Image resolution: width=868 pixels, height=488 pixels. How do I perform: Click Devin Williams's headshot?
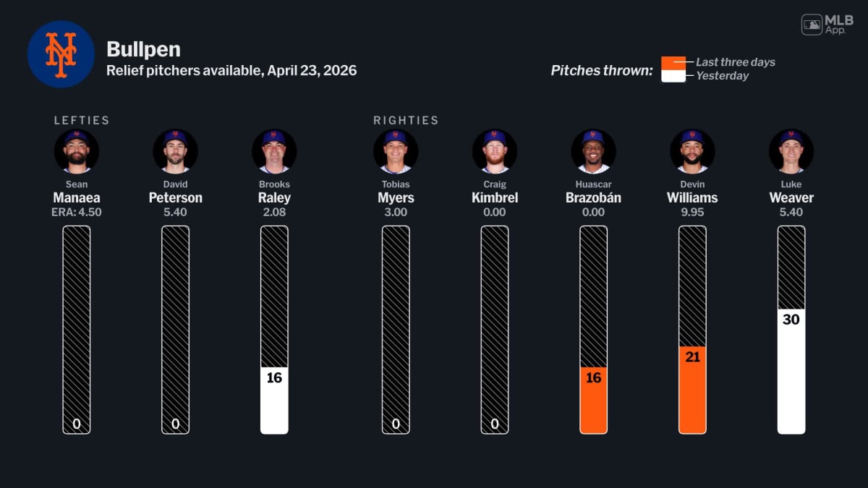click(x=692, y=151)
